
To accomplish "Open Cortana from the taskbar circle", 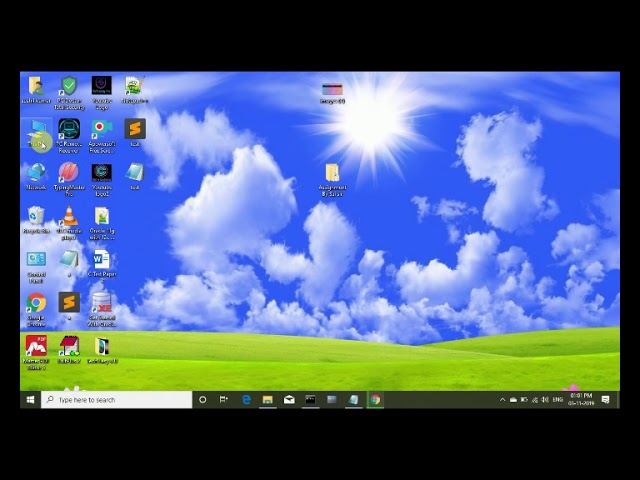I will (x=202, y=400).
